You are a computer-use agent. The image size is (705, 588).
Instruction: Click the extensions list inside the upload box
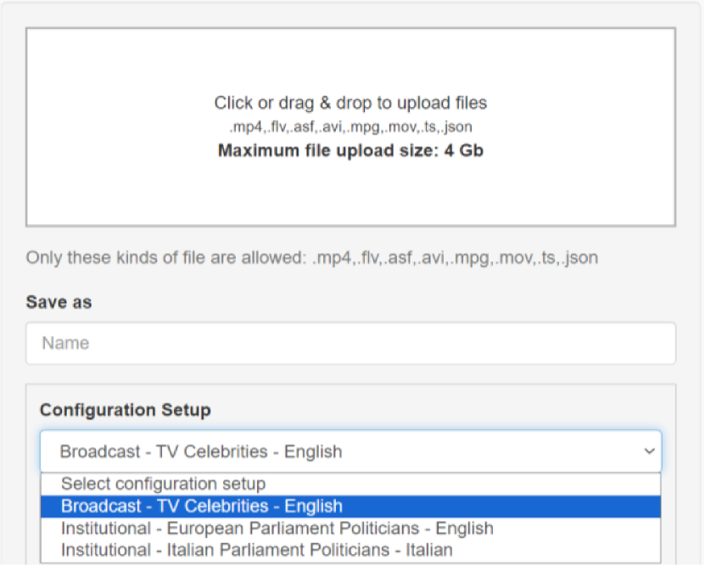point(350,127)
